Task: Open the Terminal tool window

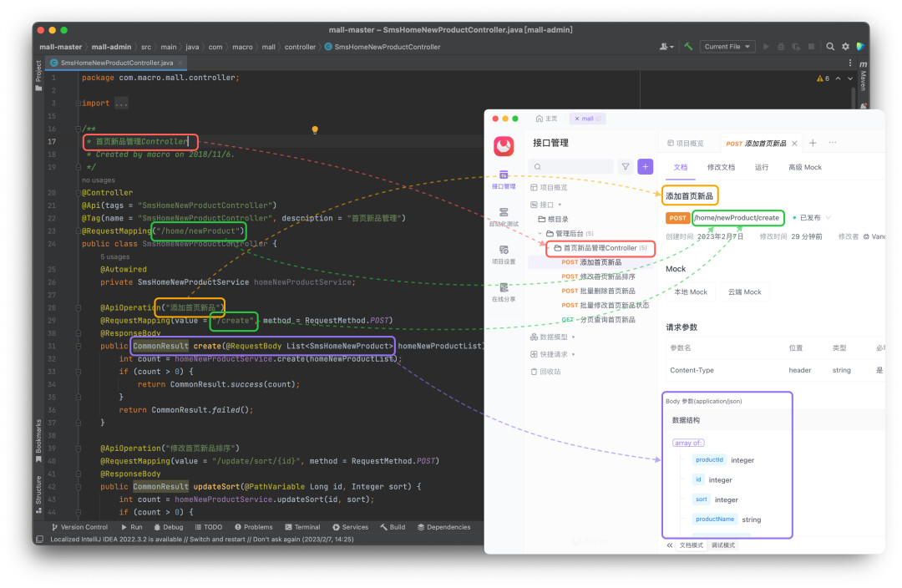Action: [302, 527]
